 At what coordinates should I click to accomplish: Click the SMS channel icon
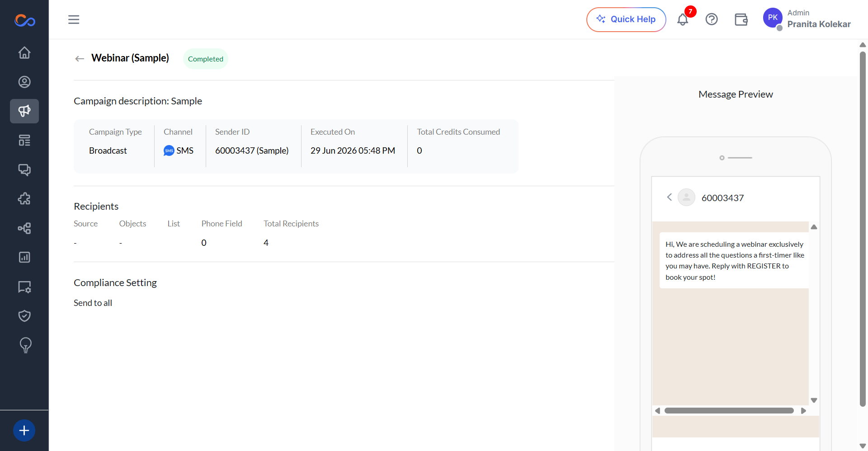point(169,150)
